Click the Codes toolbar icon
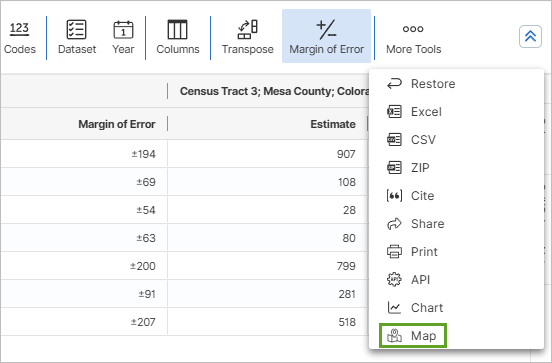Image resolution: width=552 pixels, height=363 pixels. [20, 38]
